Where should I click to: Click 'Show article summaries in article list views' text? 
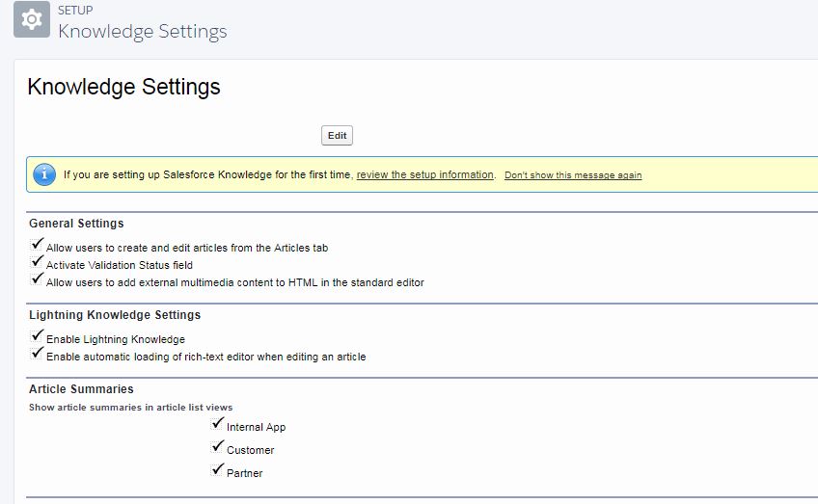(x=130, y=408)
